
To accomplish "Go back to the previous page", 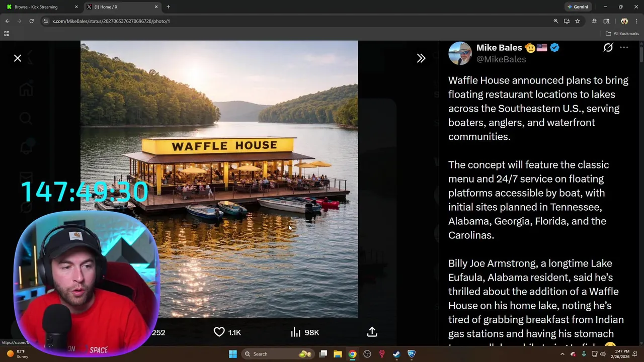I will pyautogui.click(x=7, y=21).
